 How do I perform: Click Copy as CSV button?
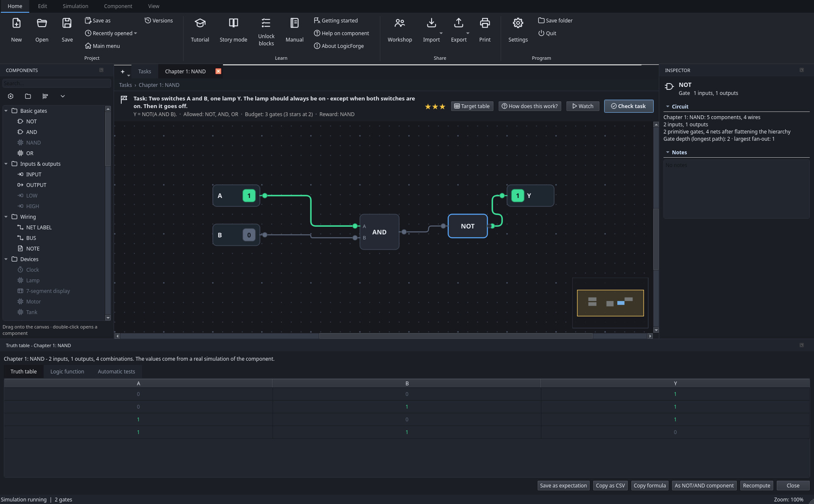click(x=610, y=485)
